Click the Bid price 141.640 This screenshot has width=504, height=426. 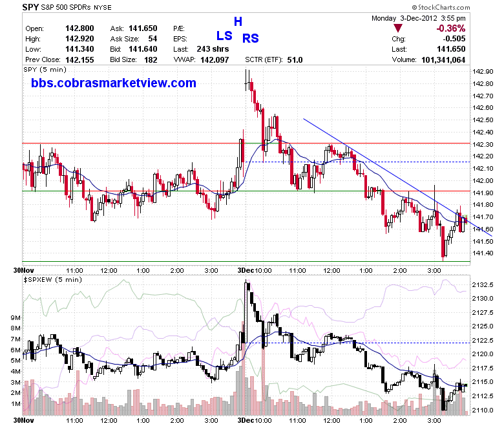coord(143,49)
